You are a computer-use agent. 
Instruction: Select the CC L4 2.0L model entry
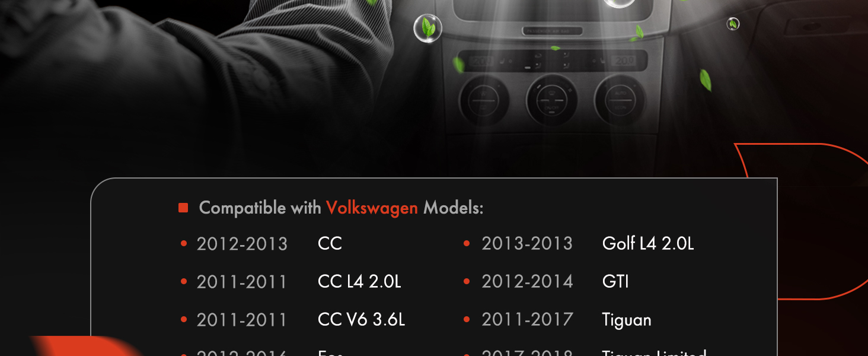(359, 282)
